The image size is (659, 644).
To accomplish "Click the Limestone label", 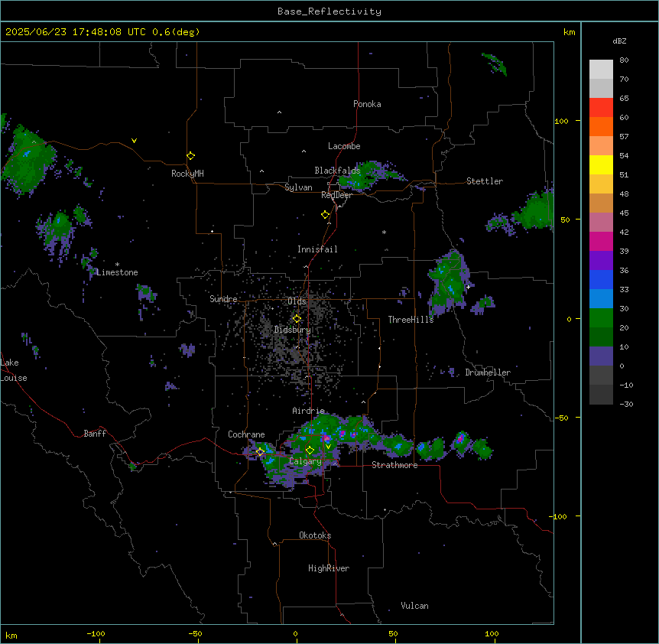I will [x=117, y=272].
